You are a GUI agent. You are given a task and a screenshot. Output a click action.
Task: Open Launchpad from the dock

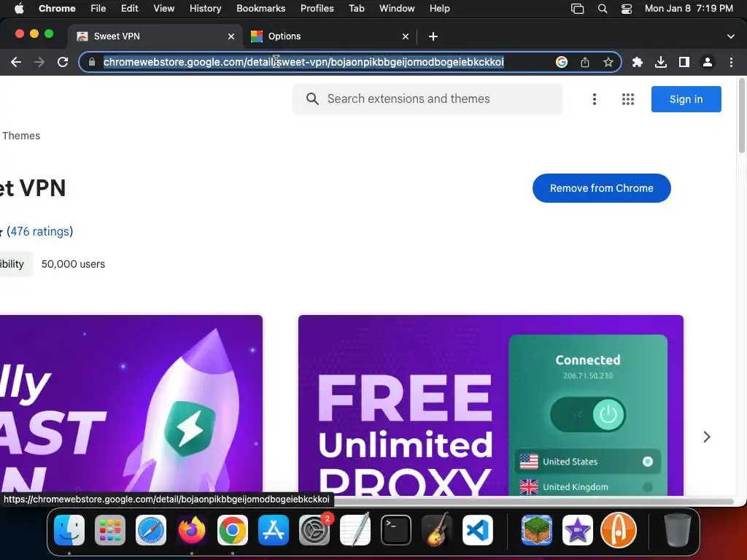coord(110,530)
